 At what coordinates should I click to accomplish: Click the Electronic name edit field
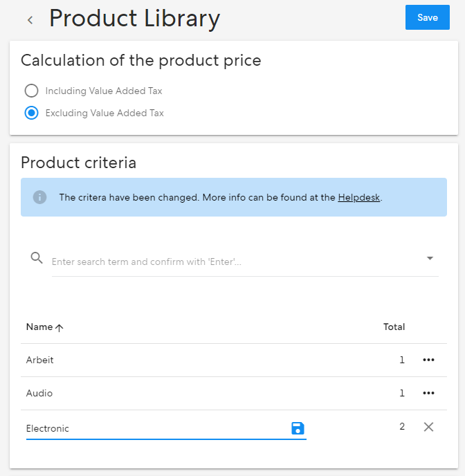(157, 428)
